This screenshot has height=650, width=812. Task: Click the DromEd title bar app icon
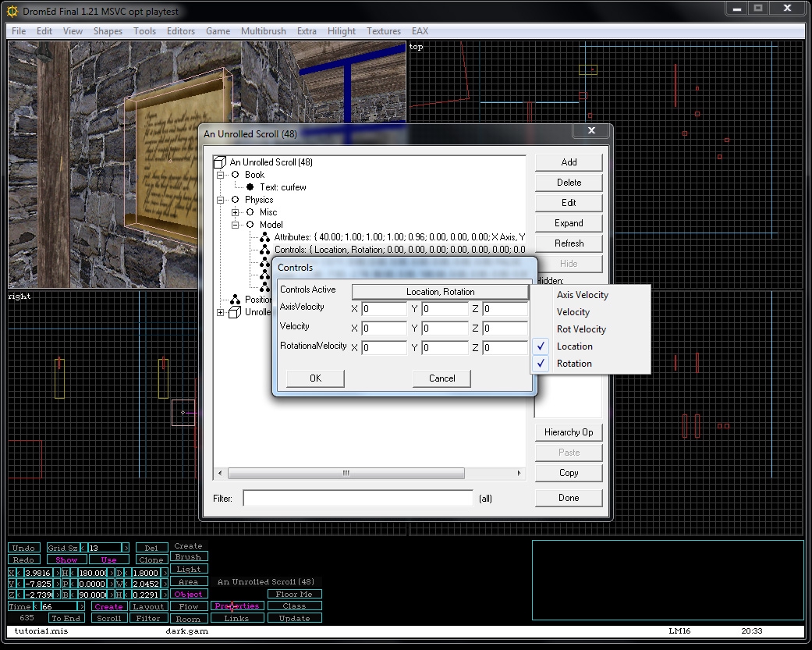(12, 9)
